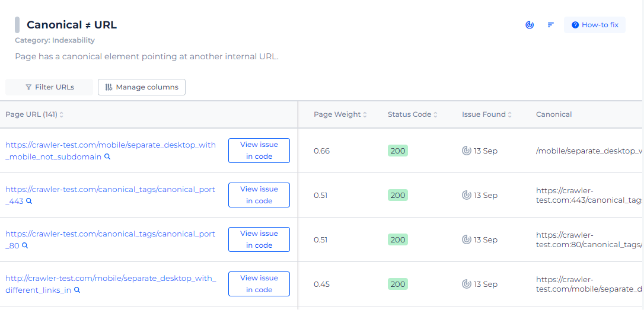Click the radar icon in canonical_port_80 row
644x310 pixels.
coord(466,239)
